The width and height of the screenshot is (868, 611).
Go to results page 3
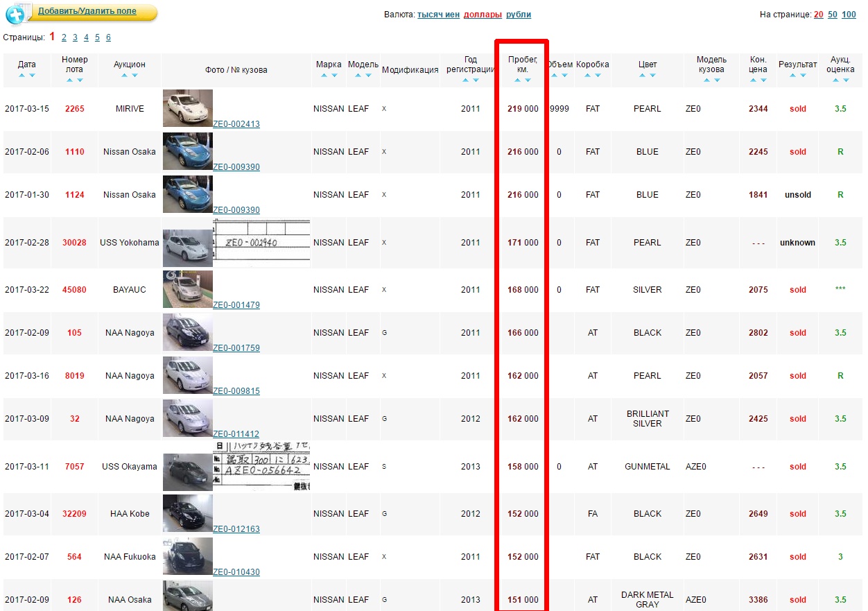75,37
